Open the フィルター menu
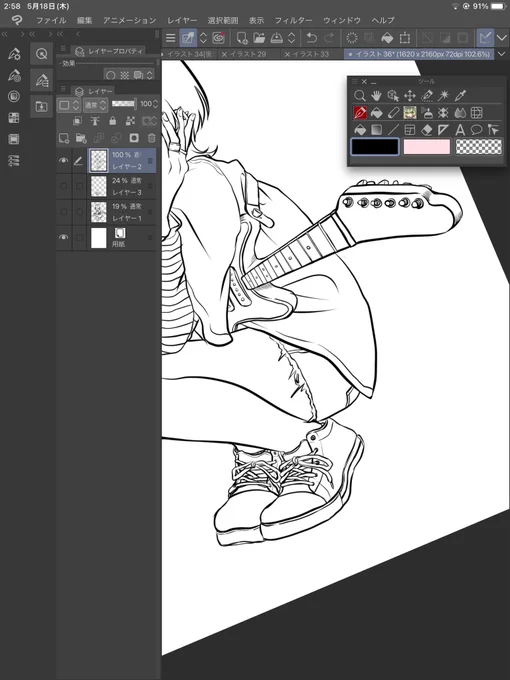Viewport: 510px width, 680px height. 293,20
